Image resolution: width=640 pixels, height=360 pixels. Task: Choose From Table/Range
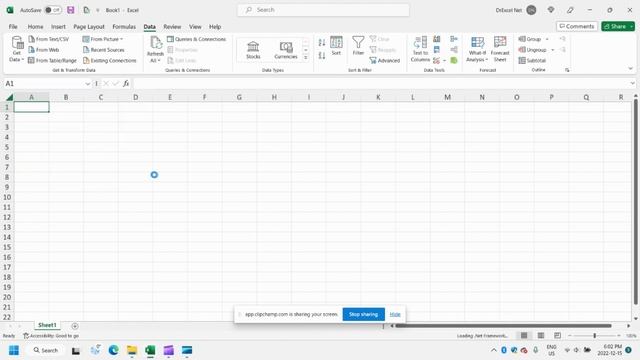52,60
